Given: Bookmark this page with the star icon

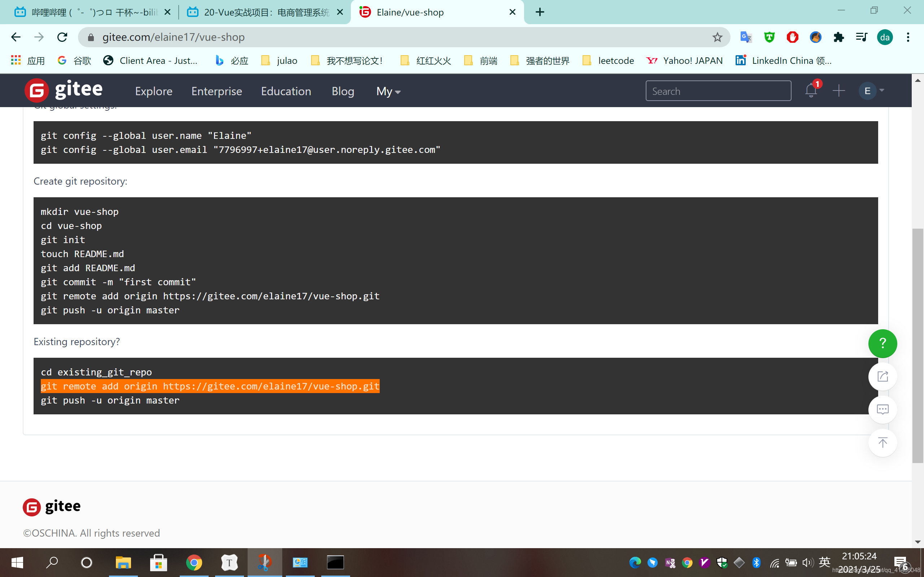Looking at the screenshot, I should click(718, 37).
